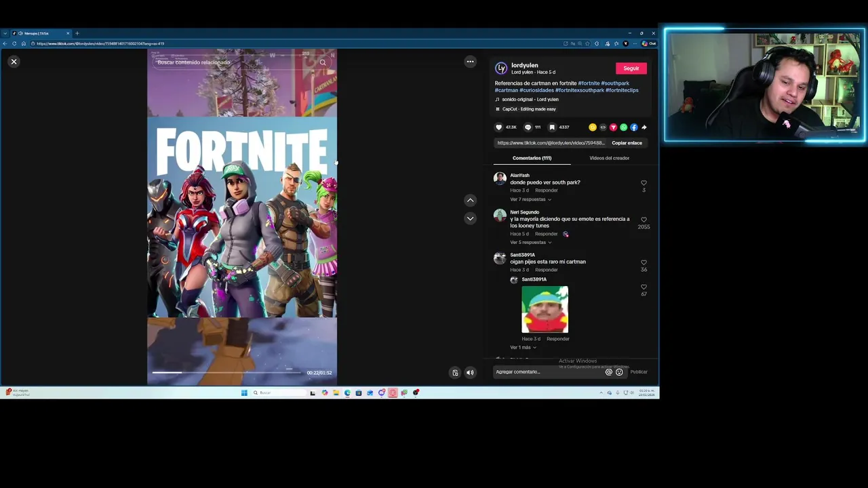This screenshot has height=488, width=868.
Task: Open #southpark hashtag link
Action: [615, 83]
